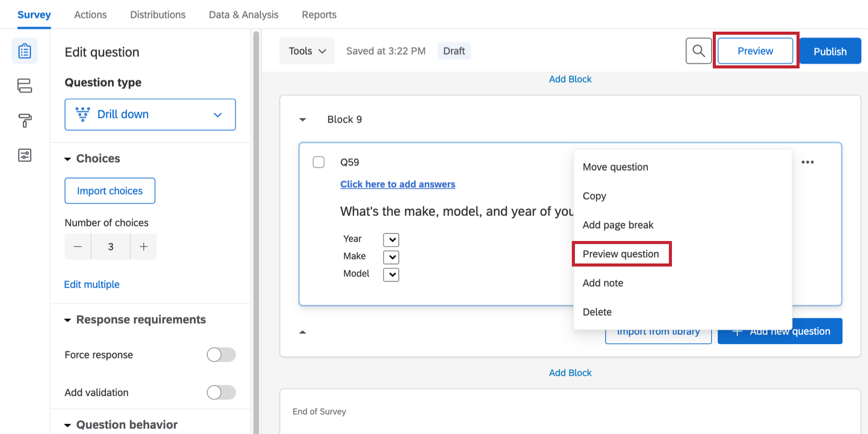The width and height of the screenshot is (868, 434).
Task: Open the survey options icon in sidebar
Action: (25, 155)
